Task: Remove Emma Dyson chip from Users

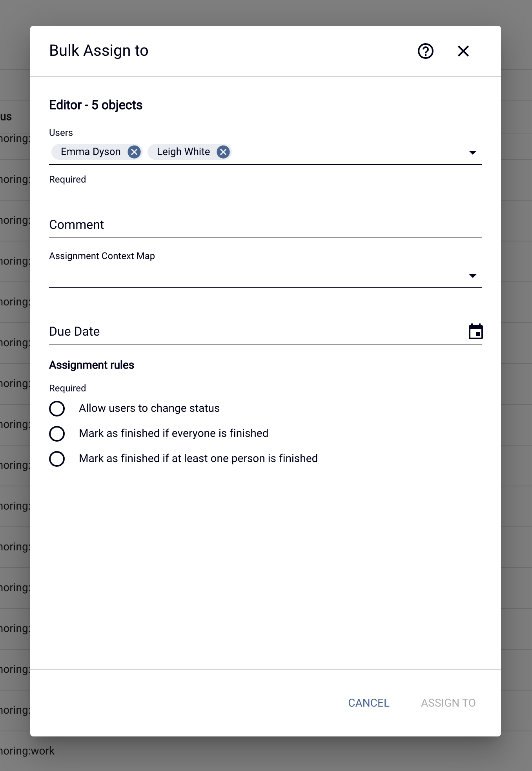Action: (x=134, y=152)
